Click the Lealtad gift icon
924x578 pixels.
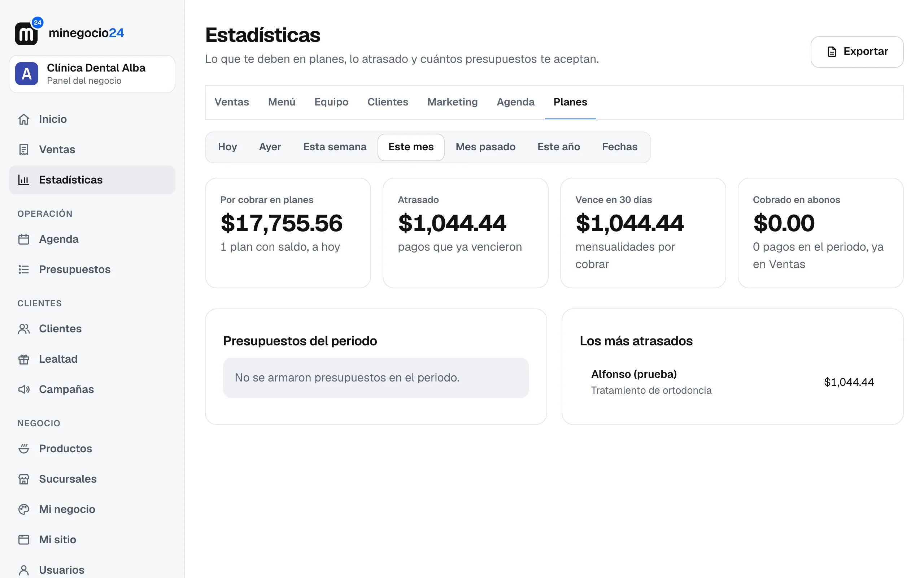[x=24, y=359]
